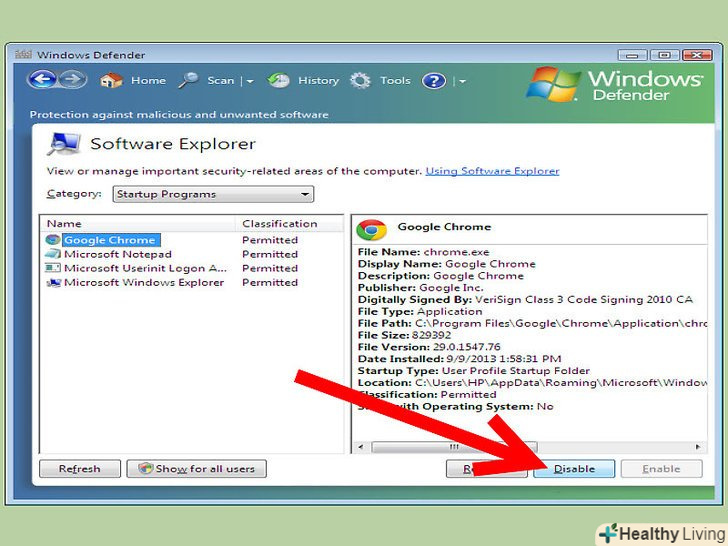Select Microsoft Userinit Logon A... entry
Screen dimensions: 728x546
point(145,268)
